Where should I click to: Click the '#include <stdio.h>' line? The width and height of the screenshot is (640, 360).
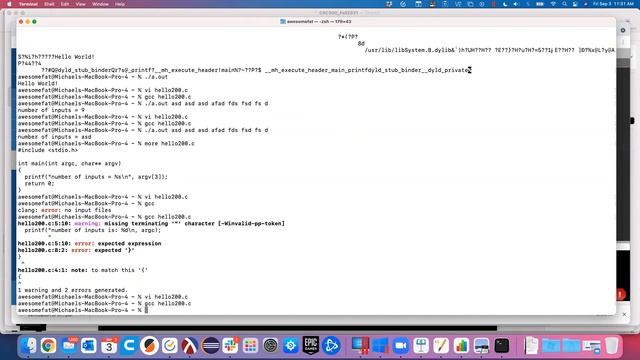coord(48,150)
